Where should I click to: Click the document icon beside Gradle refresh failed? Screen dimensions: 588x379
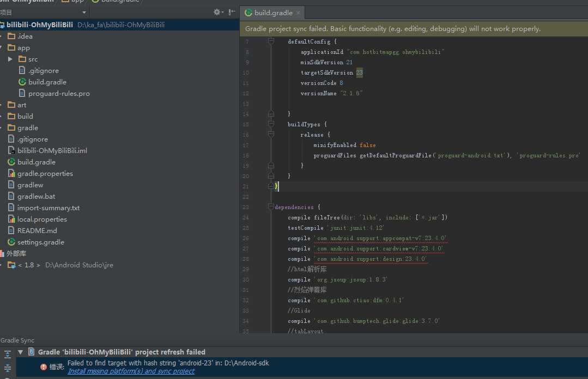32,352
